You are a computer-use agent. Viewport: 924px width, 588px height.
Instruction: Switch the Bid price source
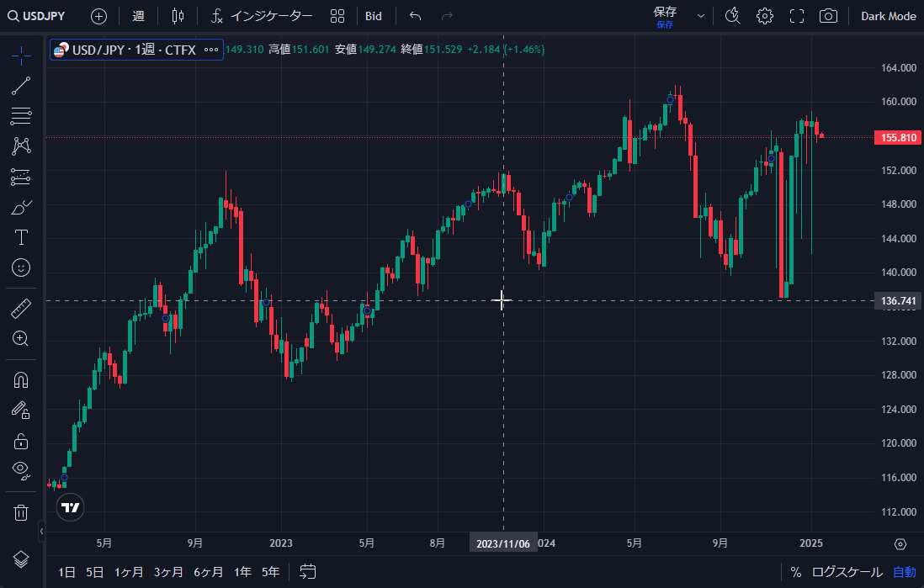click(x=374, y=16)
